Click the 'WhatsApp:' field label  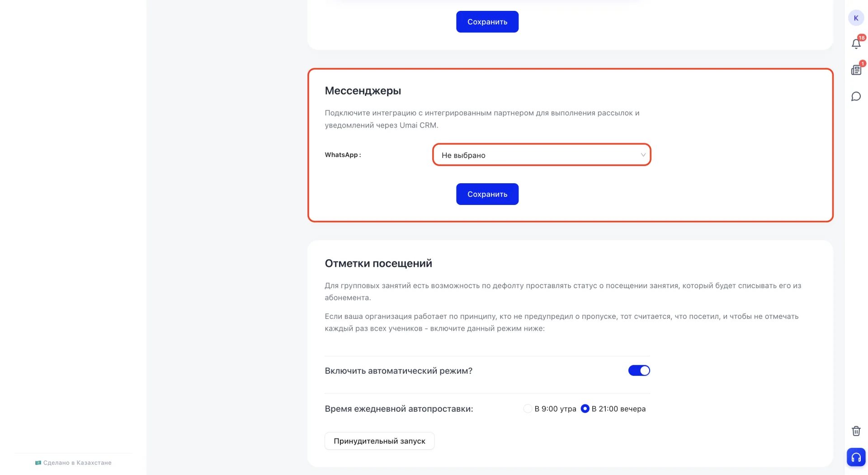pos(343,155)
